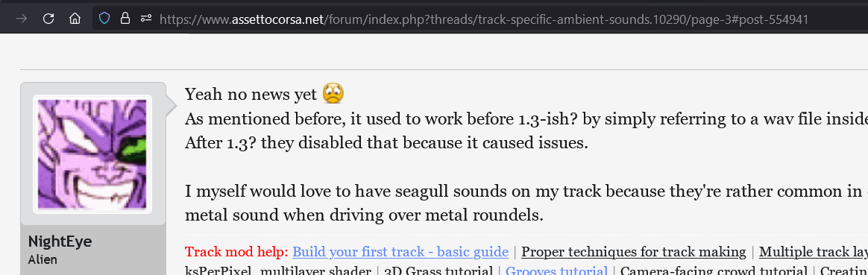Open the Grooves tutorial link
The height and width of the screenshot is (275, 868).
pos(556,271)
